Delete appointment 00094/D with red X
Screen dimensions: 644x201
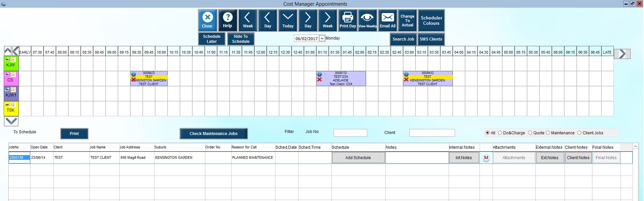tap(406, 79)
